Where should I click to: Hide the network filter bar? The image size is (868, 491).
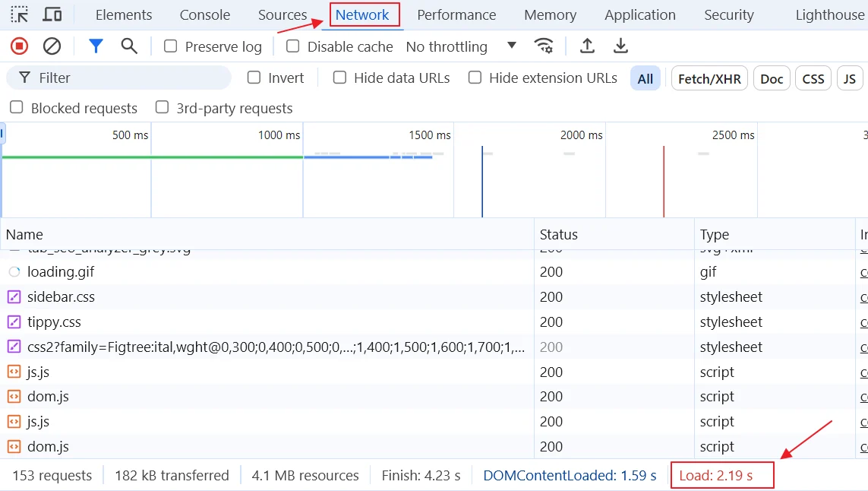click(96, 46)
